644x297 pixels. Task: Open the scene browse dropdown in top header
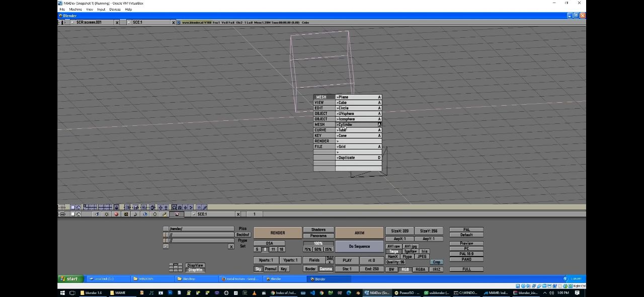point(129,22)
